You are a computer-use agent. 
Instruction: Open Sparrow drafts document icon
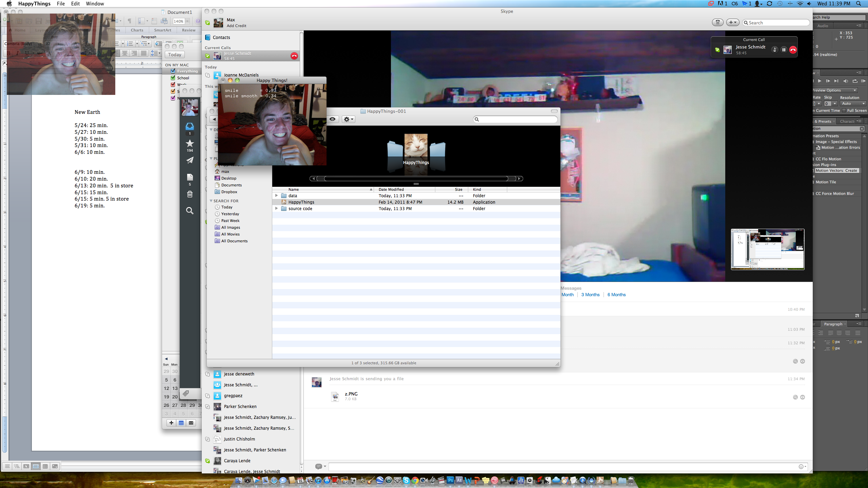[190, 177]
